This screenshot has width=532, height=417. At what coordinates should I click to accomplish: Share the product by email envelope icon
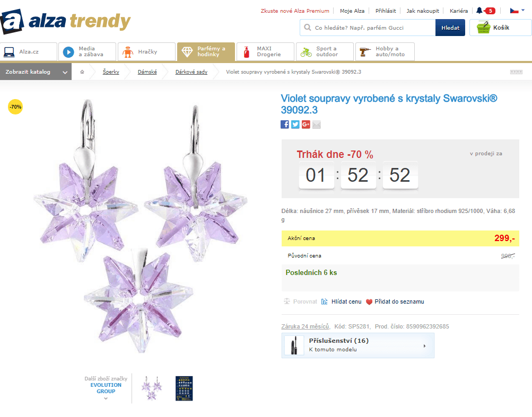(317, 125)
